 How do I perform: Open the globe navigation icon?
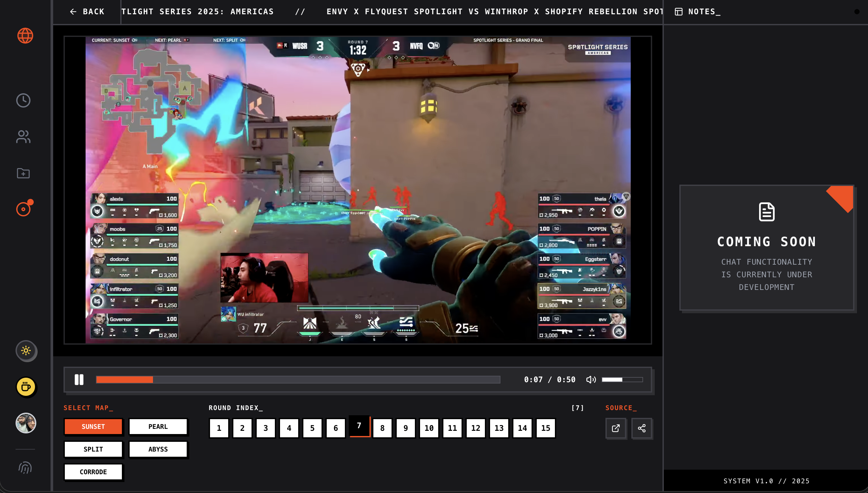point(24,35)
